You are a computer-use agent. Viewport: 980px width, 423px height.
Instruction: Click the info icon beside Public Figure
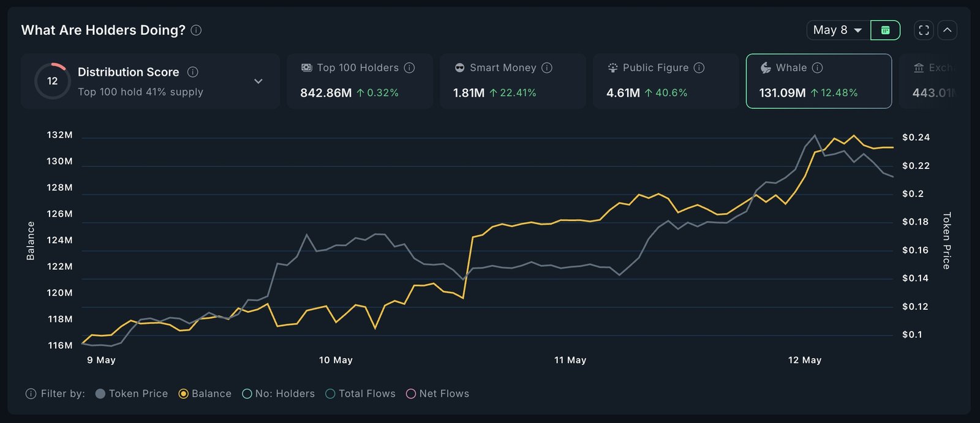click(699, 68)
